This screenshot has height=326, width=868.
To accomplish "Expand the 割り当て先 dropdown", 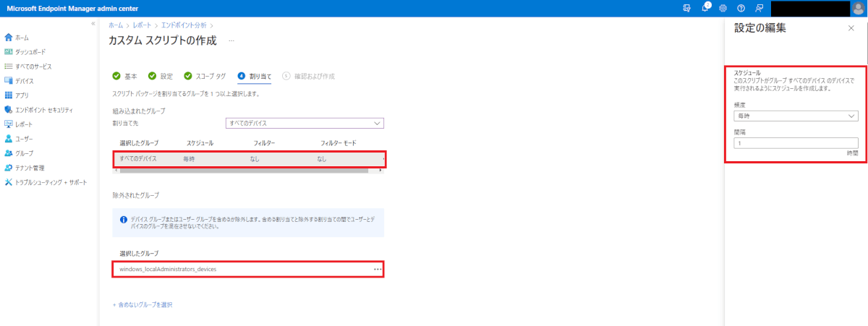I will tap(305, 124).
